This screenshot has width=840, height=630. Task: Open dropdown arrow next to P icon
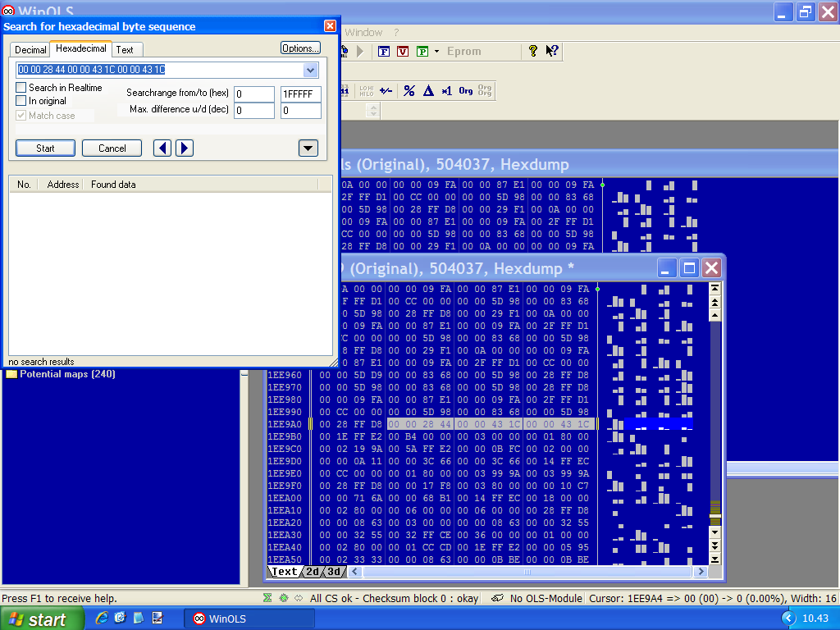click(436, 52)
